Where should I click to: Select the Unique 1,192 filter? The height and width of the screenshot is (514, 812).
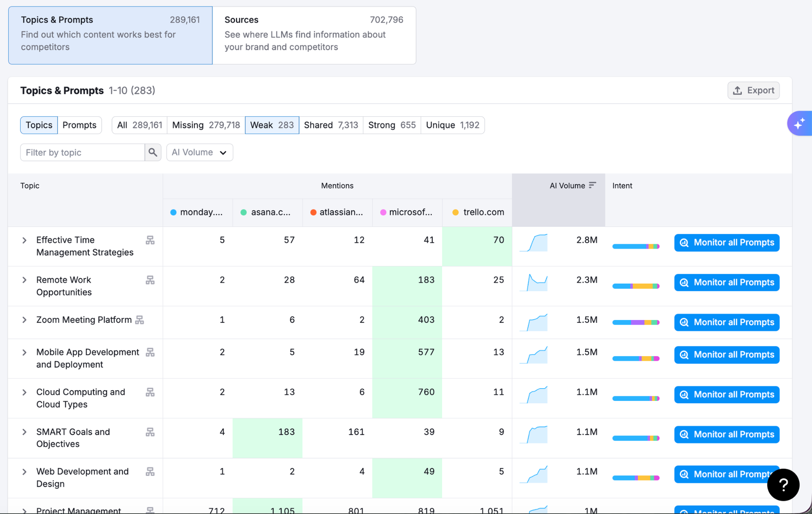click(453, 125)
